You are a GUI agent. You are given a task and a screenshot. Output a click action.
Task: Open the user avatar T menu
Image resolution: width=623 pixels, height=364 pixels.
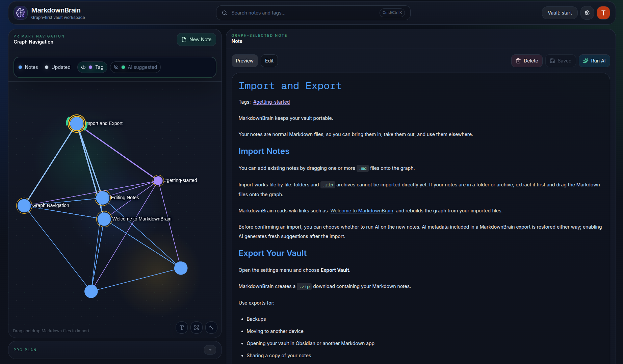(603, 13)
